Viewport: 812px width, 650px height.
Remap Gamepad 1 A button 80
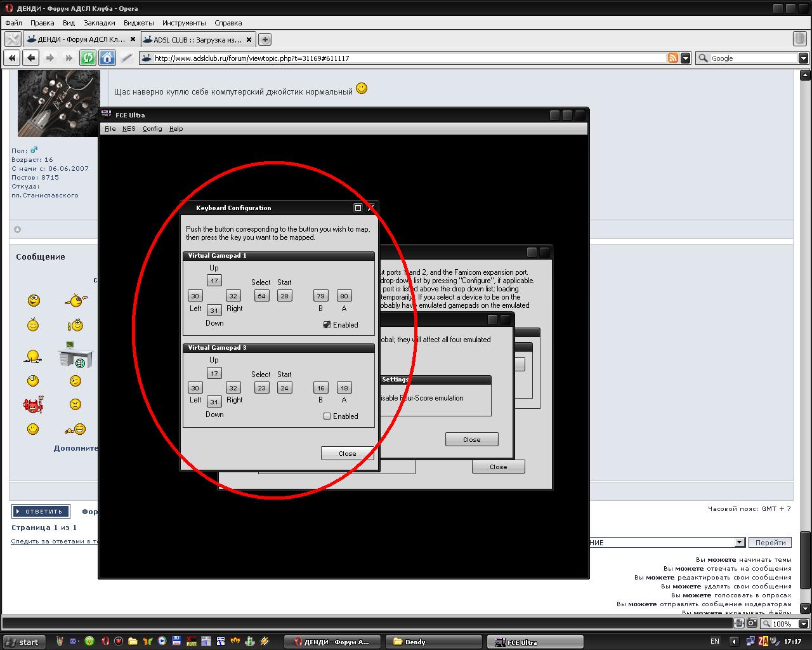[344, 296]
